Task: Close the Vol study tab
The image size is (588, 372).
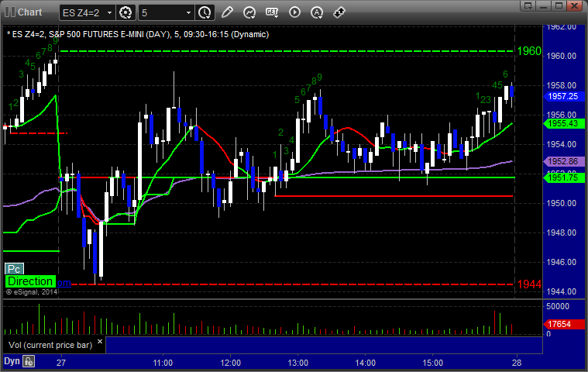Action: point(101,340)
